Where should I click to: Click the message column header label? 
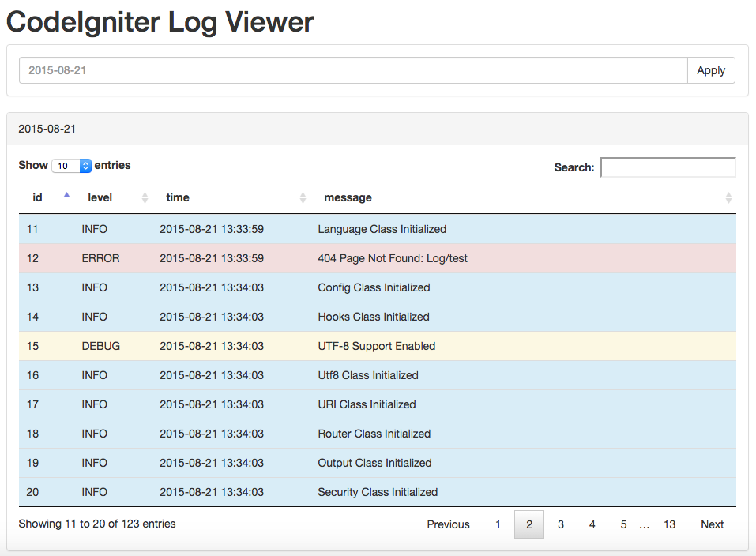(x=348, y=197)
